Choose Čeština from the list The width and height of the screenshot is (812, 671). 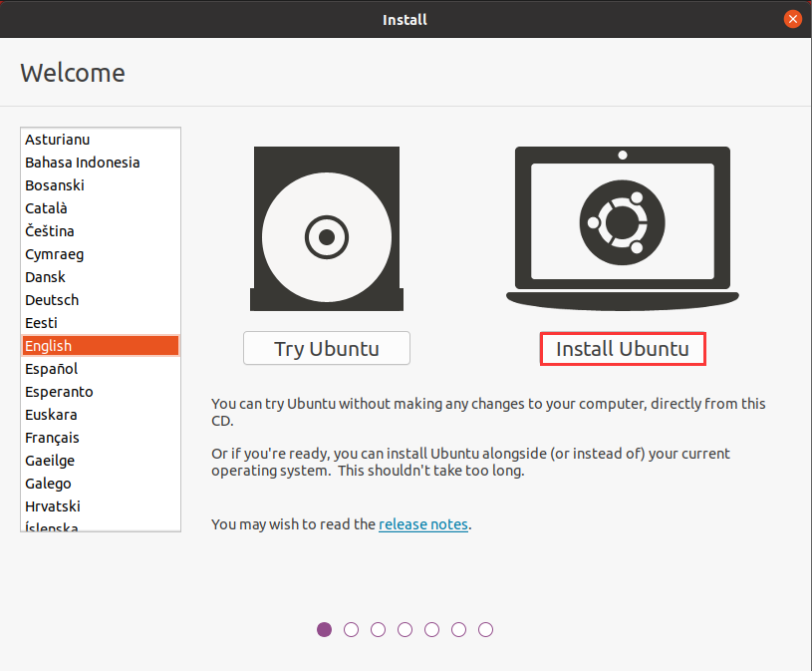click(x=50, y=231)
